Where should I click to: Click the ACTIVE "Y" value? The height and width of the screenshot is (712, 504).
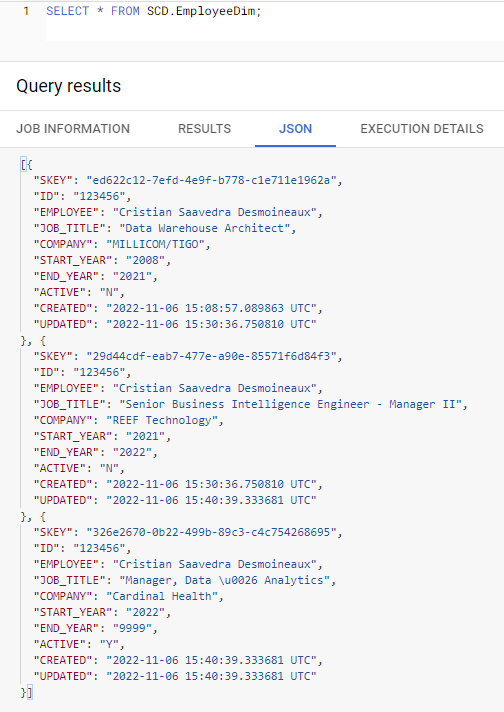pos(109,644)
